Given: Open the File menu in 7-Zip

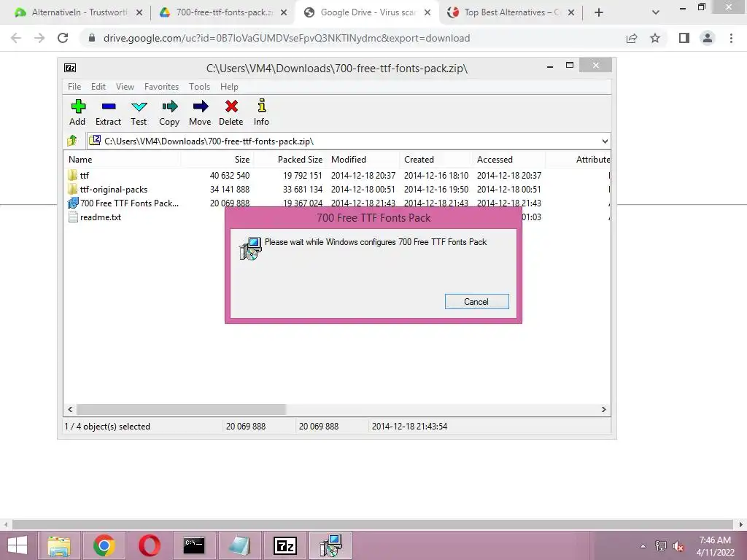Looking at the screenshot, I should [74, 87].
